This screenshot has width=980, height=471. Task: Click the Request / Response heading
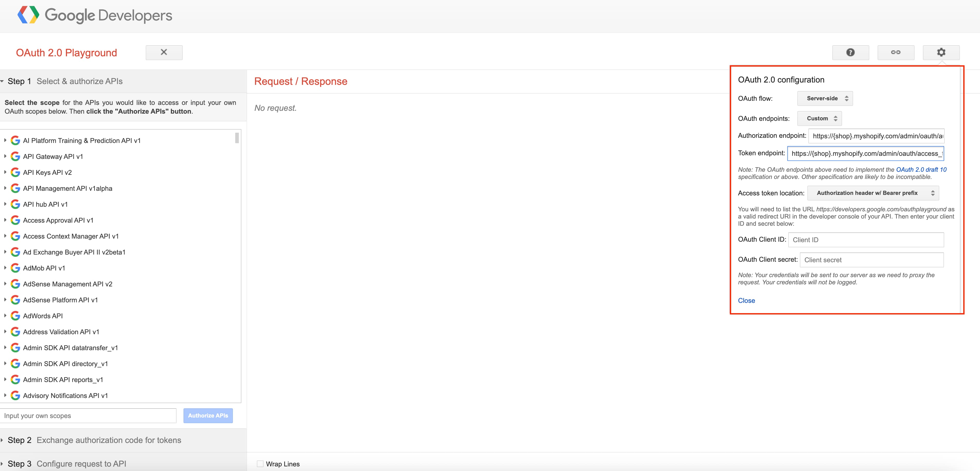301,81
